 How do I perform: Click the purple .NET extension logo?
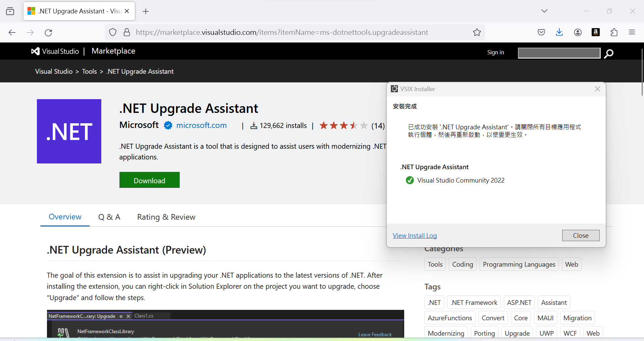69,131
